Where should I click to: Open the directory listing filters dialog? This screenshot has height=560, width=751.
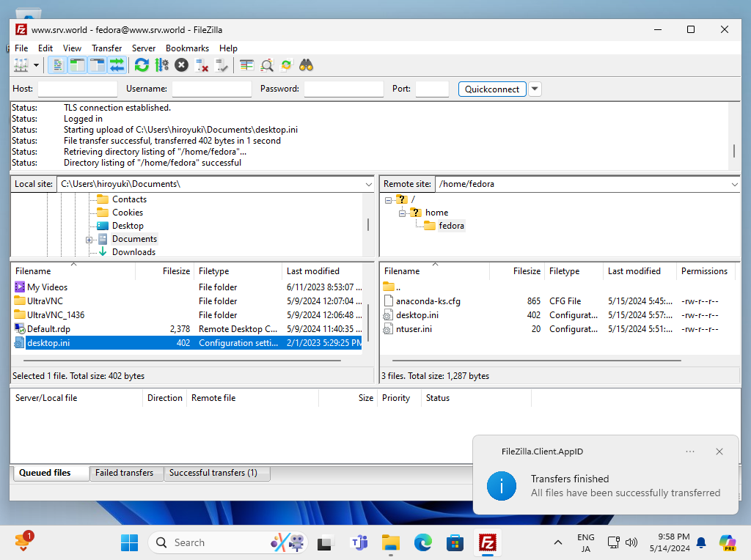coord(246,65)
